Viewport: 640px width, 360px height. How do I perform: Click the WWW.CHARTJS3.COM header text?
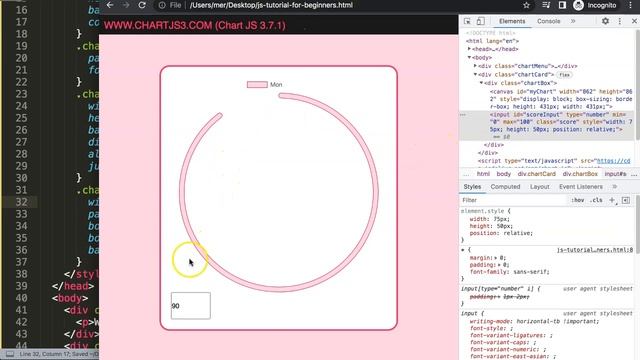(195, 25)
